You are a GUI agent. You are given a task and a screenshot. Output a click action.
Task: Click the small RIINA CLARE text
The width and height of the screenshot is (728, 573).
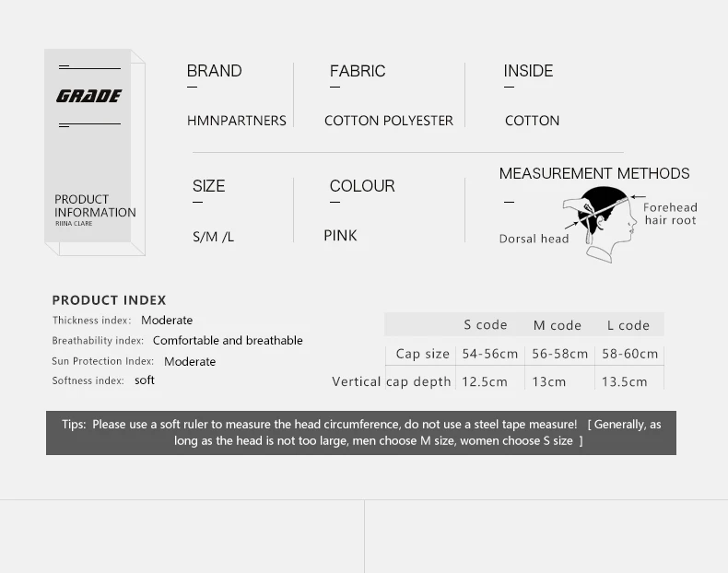coord(74,223)
